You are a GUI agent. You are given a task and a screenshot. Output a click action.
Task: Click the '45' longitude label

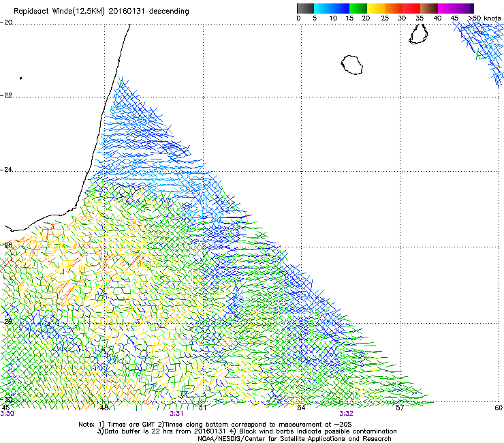coord(5,408)
